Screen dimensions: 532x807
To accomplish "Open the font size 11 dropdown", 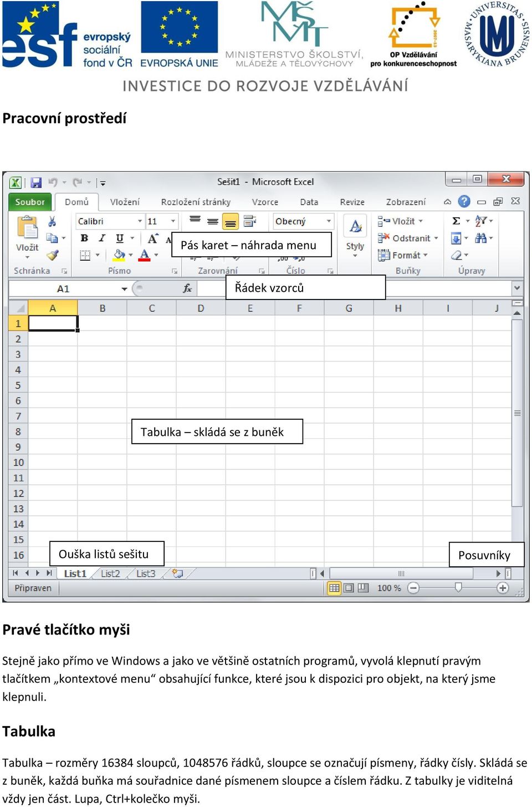I will pos(173,221).
